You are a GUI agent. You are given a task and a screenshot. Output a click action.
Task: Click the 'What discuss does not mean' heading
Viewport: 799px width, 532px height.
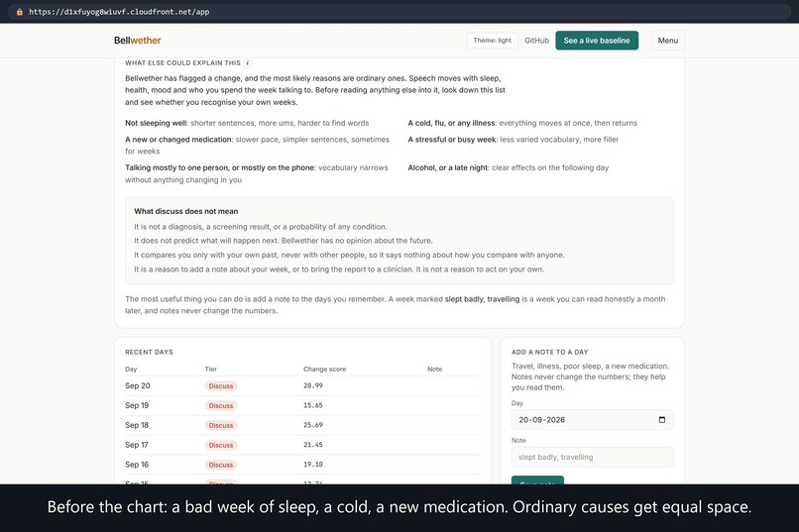pos(186,211)
